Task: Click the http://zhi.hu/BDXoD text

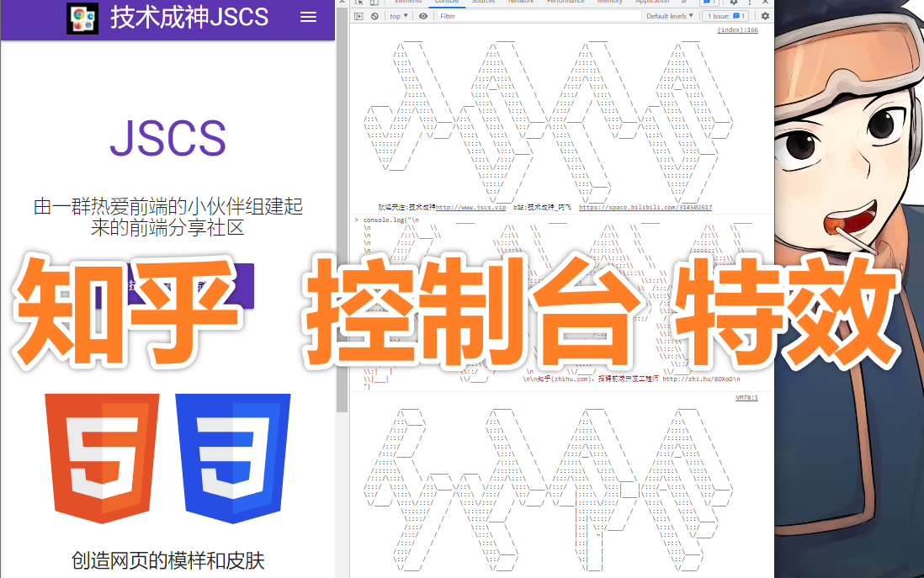Action: point(698,379)
